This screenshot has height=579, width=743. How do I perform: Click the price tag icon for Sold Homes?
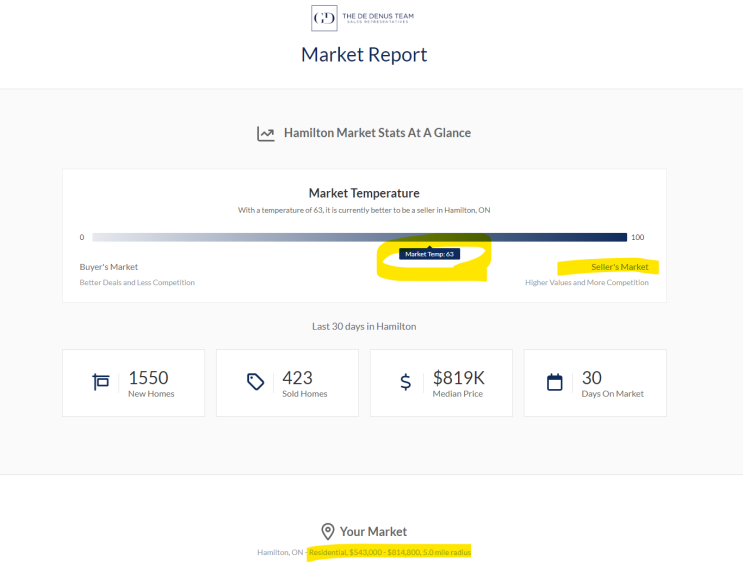coord(255,382)
